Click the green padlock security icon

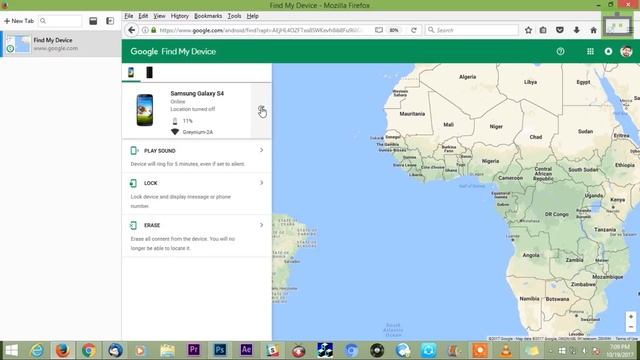point(153,30)
